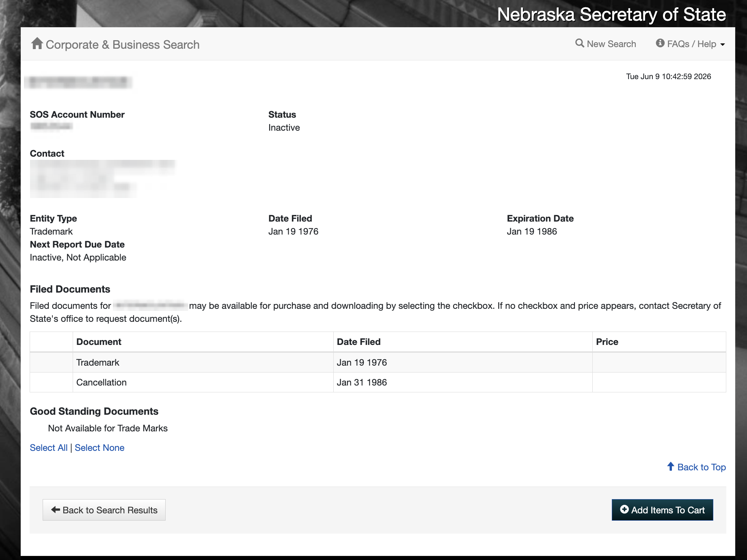747x560 pixels.
Task: Click the home icon beside Corporate & Business Search
Action: pyautogui.click(x=37, y=43)
